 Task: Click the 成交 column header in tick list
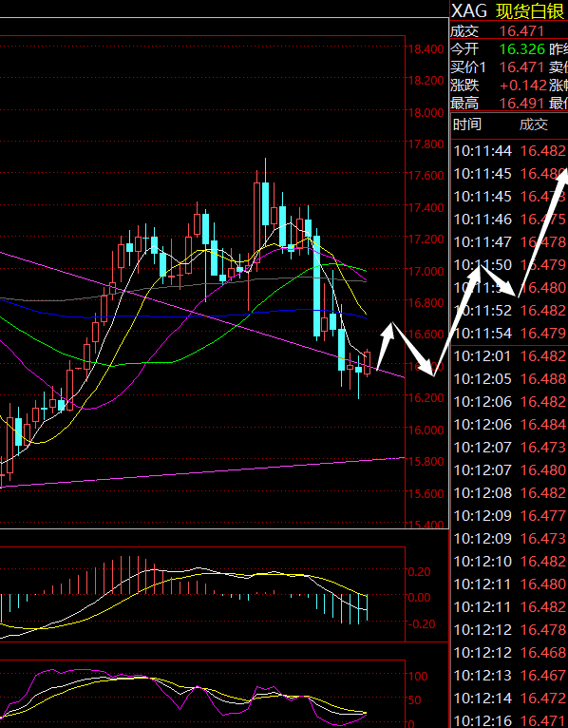click(534, 124)
